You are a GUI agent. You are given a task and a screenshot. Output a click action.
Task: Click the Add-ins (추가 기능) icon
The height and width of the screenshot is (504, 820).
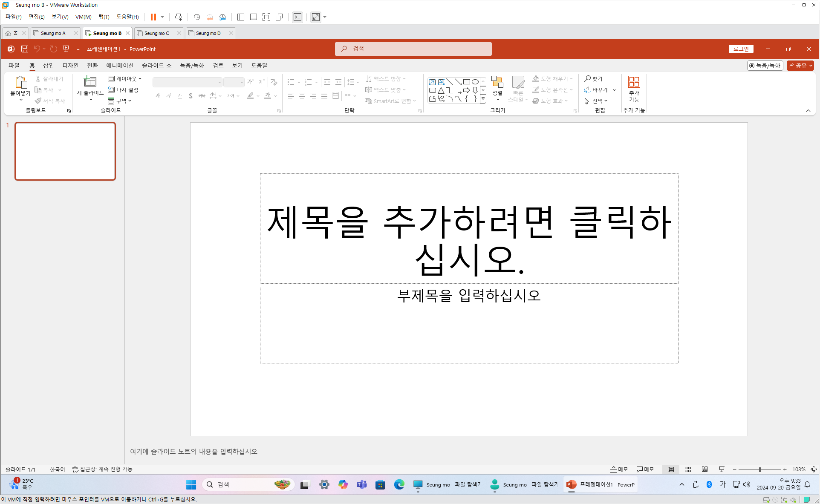tap(634, 82)
